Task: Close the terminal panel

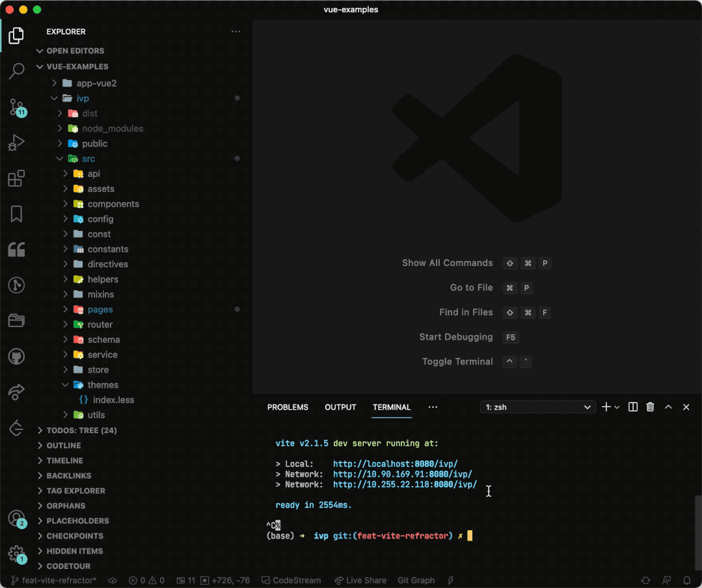Action: click(686, 407)
